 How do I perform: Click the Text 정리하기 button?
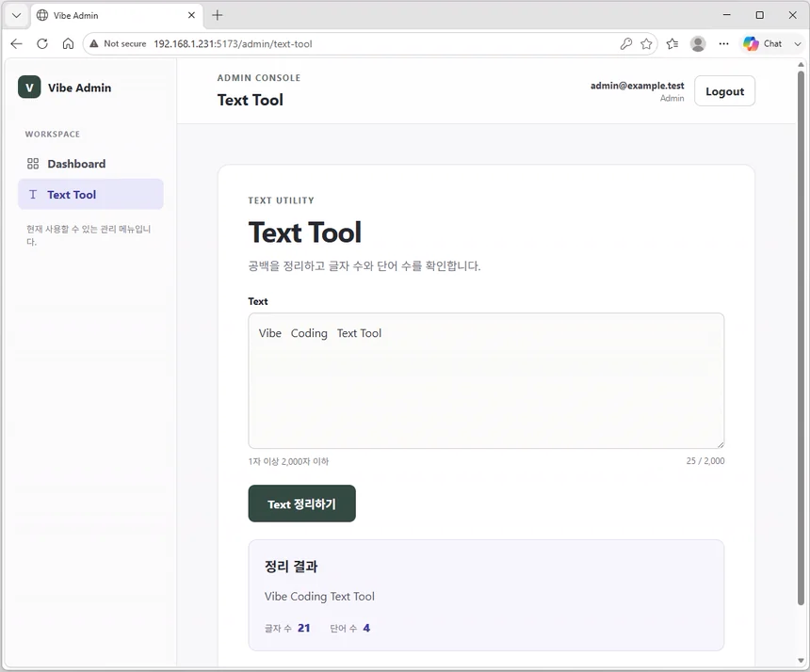301,504
